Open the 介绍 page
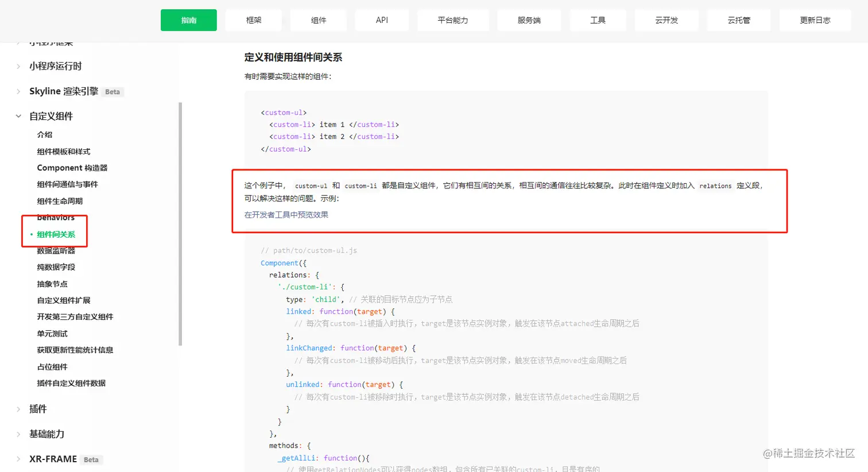The width and height of the screenshot is (868, 472). [x=45, y=134]
